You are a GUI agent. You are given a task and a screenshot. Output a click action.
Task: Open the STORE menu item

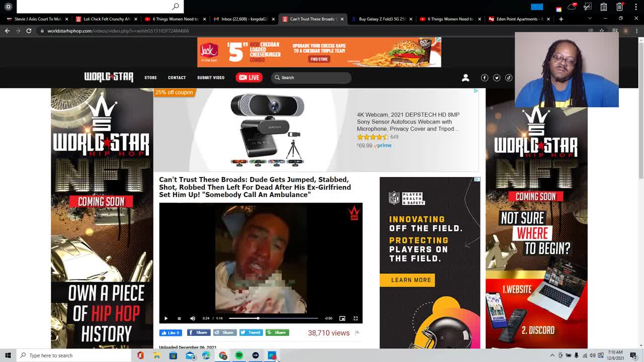[150, 77]
